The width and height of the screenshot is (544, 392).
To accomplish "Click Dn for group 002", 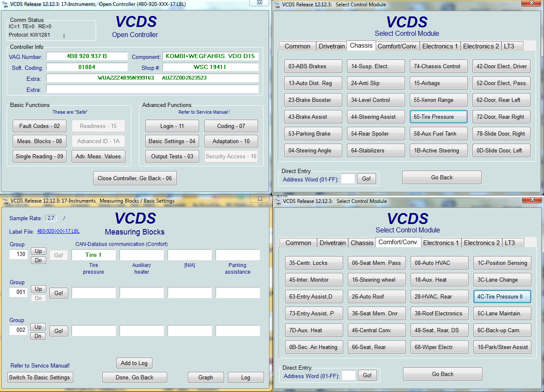I will pyautogui.click(x=38, y=336).
